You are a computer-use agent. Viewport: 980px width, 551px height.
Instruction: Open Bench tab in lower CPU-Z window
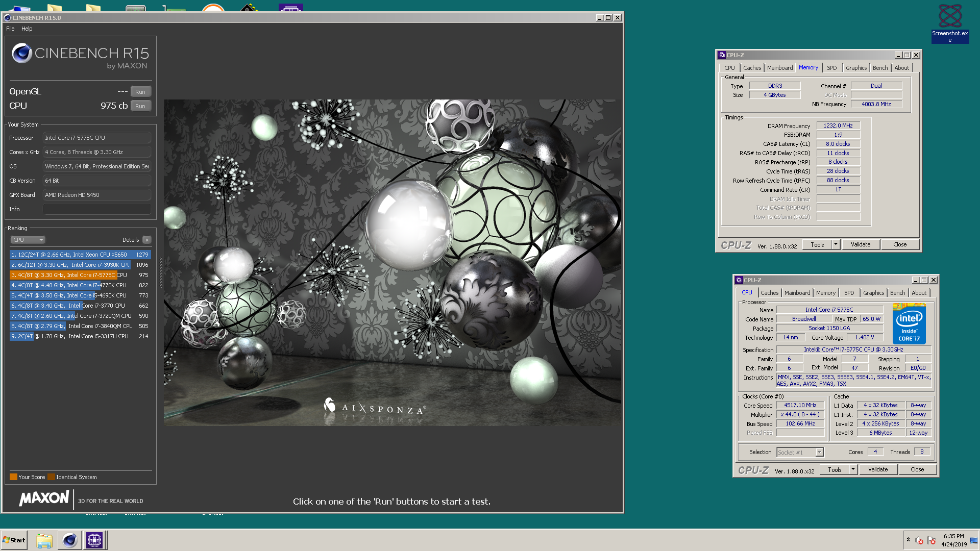pyautogui.click(x=897, y=293)
